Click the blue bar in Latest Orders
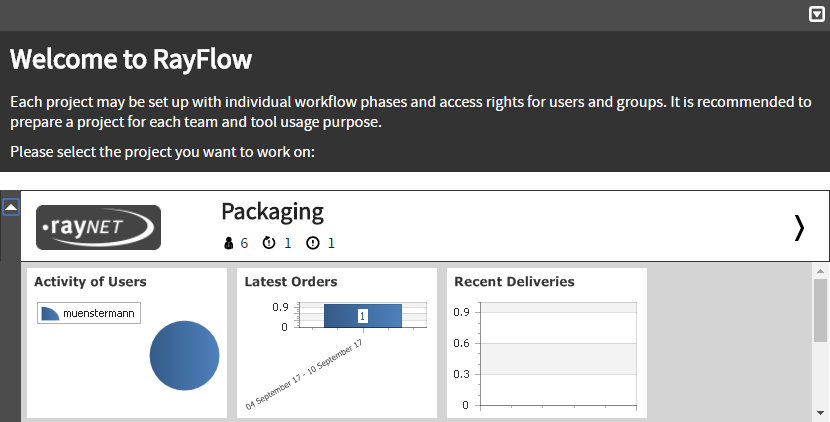The image size is (830, 422). pyautogui.click(x=340, y=315)
